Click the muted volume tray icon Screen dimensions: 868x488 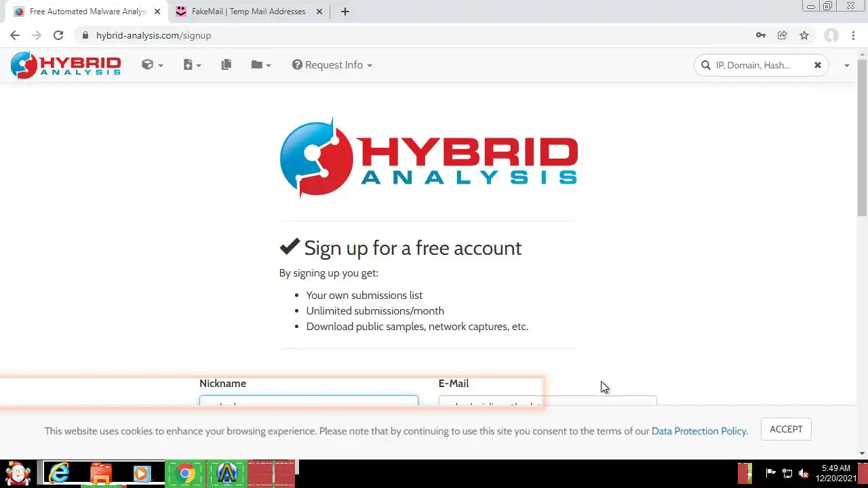pos(804,473)
